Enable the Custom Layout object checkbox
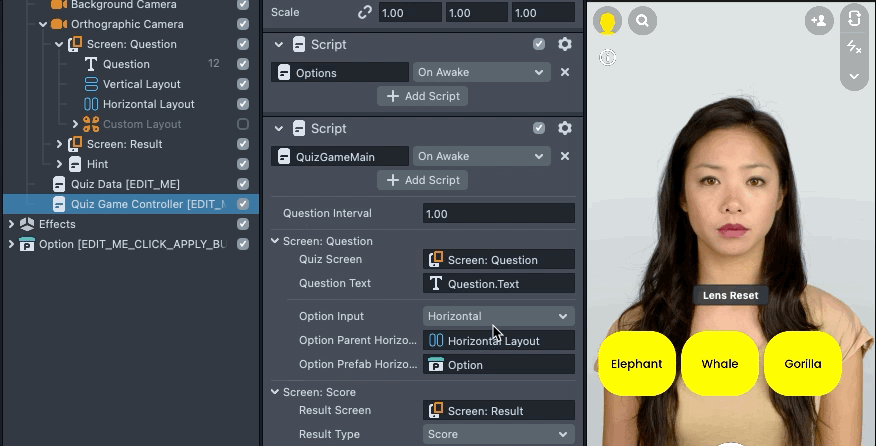 tap(243, 124)
